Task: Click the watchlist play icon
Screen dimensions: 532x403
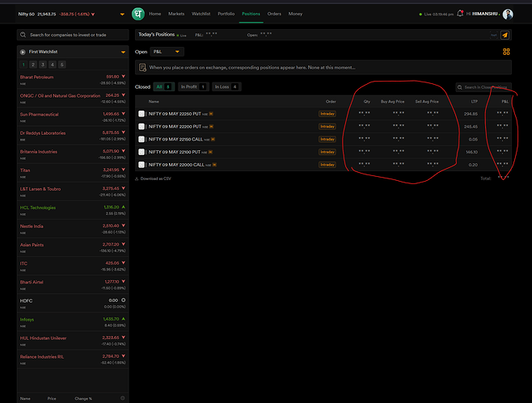Action: pos(23,52)
